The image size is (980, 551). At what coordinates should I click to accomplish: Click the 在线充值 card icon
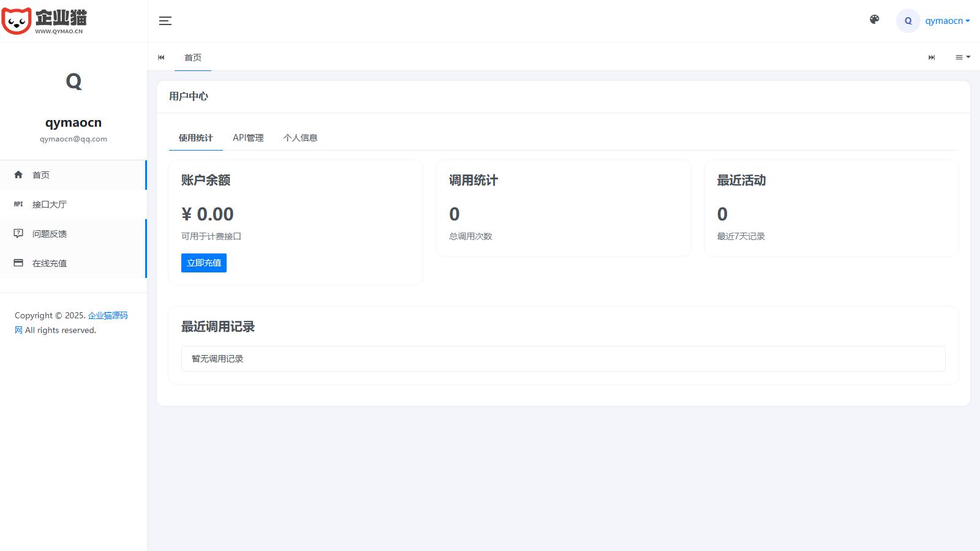18,263
